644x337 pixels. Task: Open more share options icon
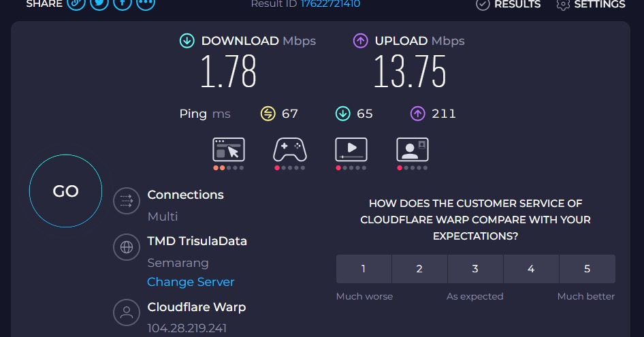pyautogui.click(x=146, y=3)
